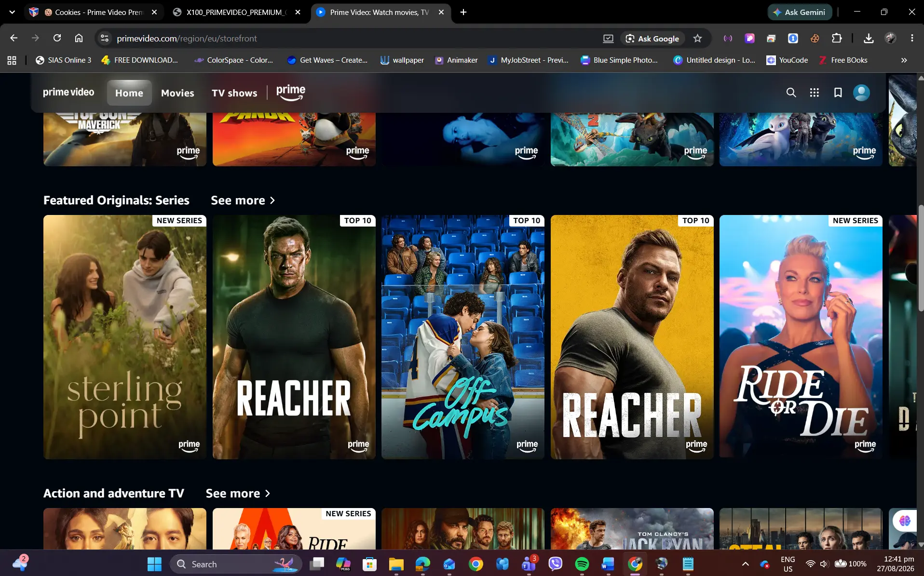Open the Prime Video profile avatar
This screenshot has height=576, width=924.
click(x=861, y=93)
